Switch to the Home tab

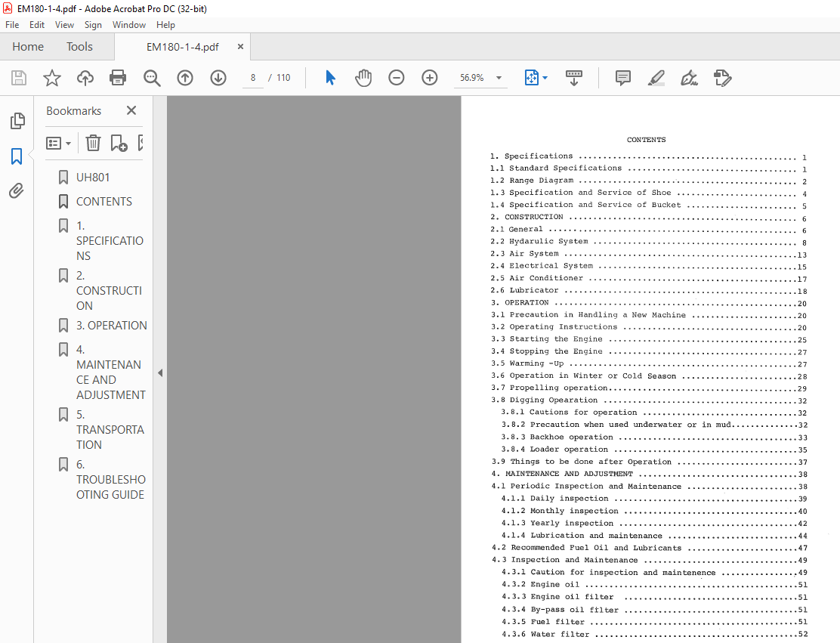point(28,47)
